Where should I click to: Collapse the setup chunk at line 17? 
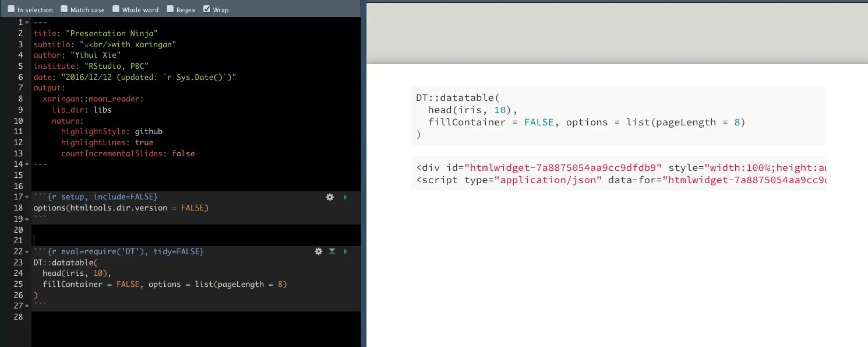coord(27,197)
